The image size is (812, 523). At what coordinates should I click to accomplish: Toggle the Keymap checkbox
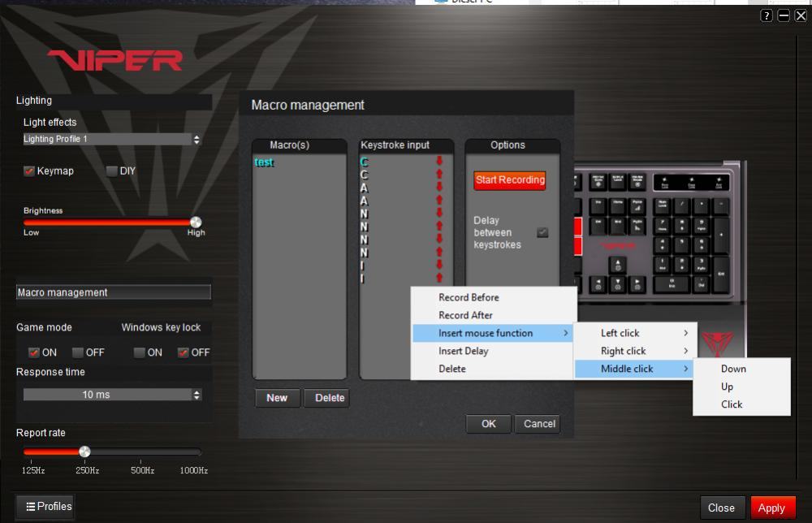tap(29, 171)
